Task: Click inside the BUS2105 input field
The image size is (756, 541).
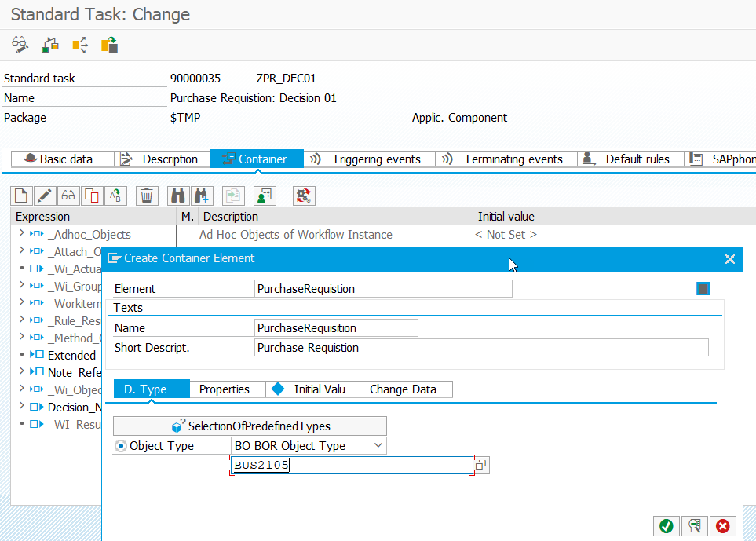Action: tap(314, 465)
